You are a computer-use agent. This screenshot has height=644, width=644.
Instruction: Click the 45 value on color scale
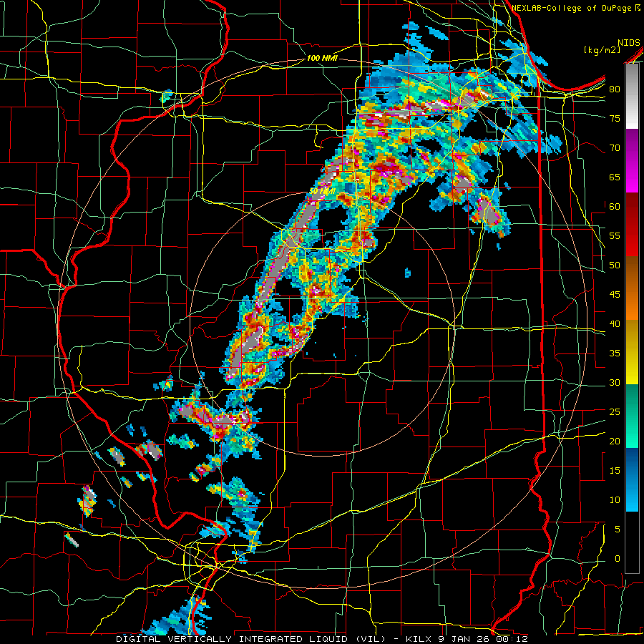(x=615, y=295)
